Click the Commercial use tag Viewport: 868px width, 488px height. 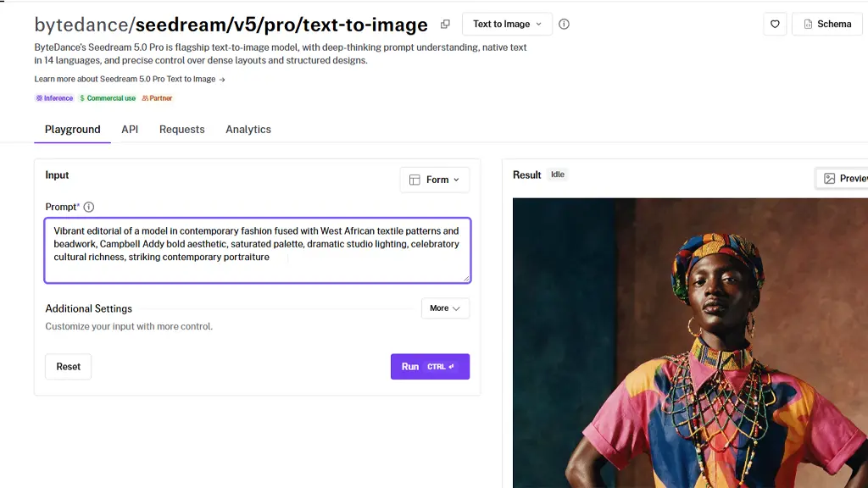tap(108, 98)
